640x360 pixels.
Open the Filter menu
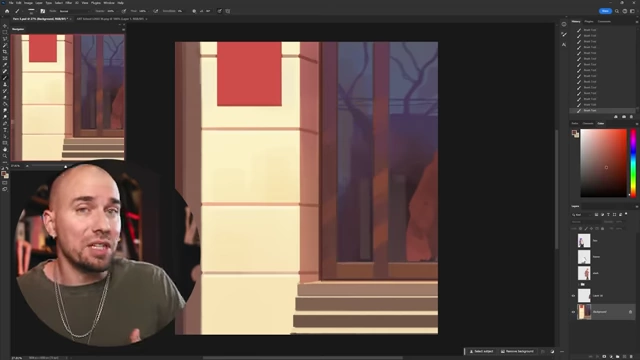pos(69,3)
